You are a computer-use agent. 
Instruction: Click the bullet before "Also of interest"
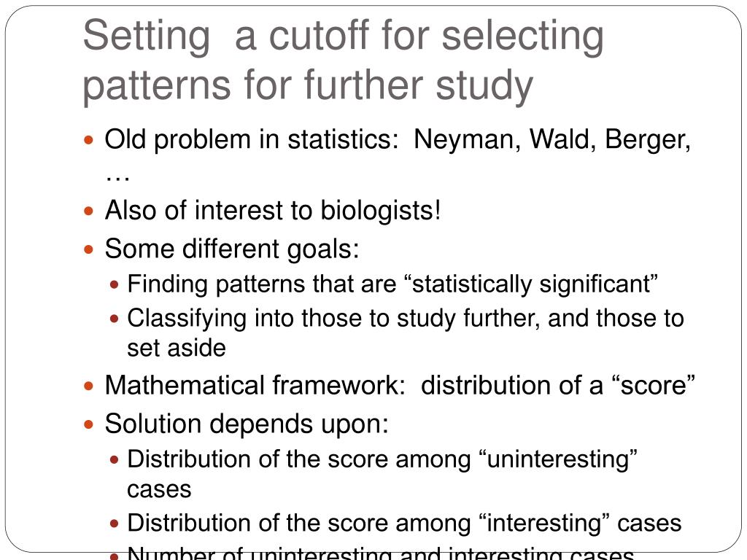88,211
